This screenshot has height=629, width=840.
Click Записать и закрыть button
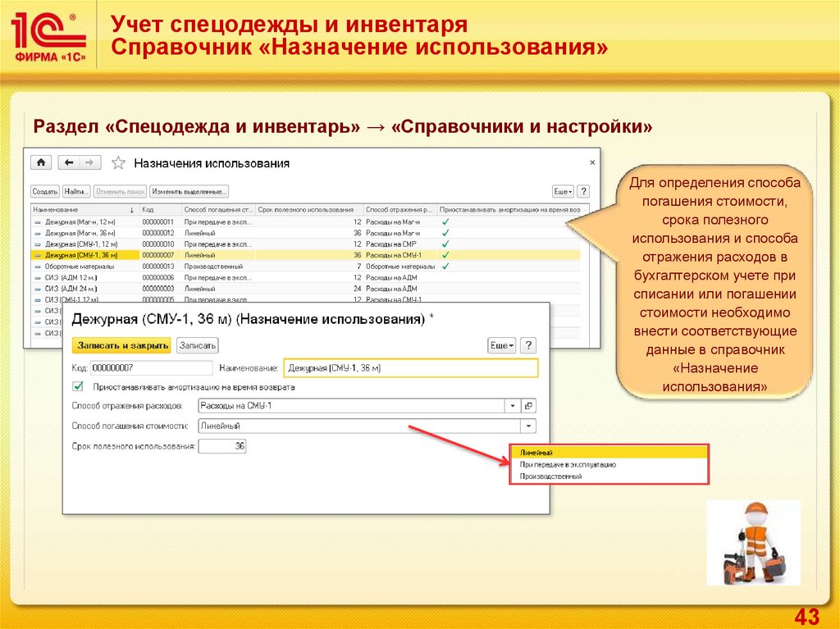coord(121,345)
